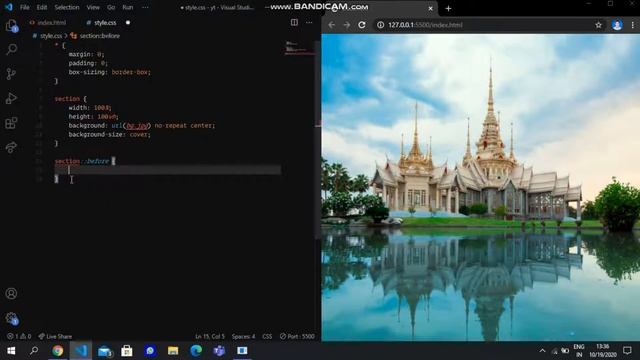640x360 pixels.
Task: Switch to the index.html editor tab
Action: tap(48, 23)
